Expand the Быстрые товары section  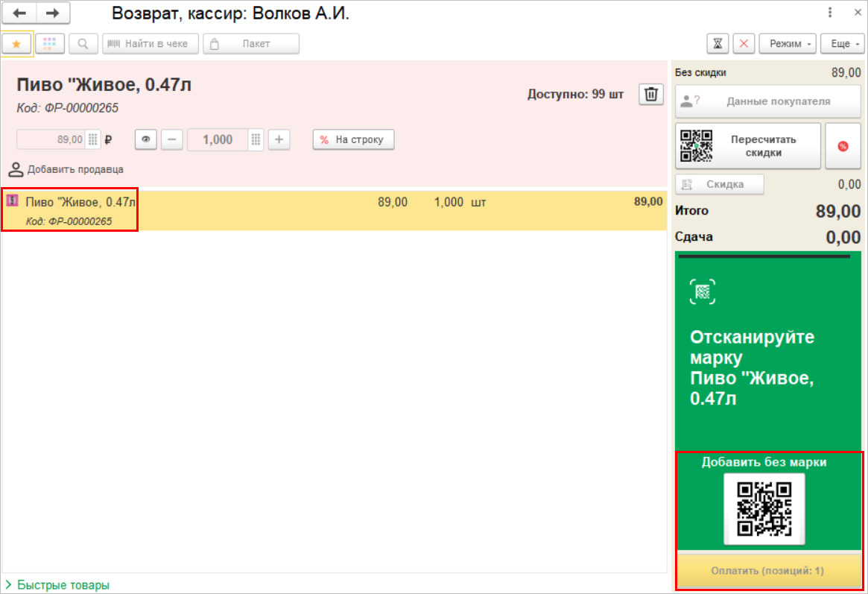click(57, 585)
